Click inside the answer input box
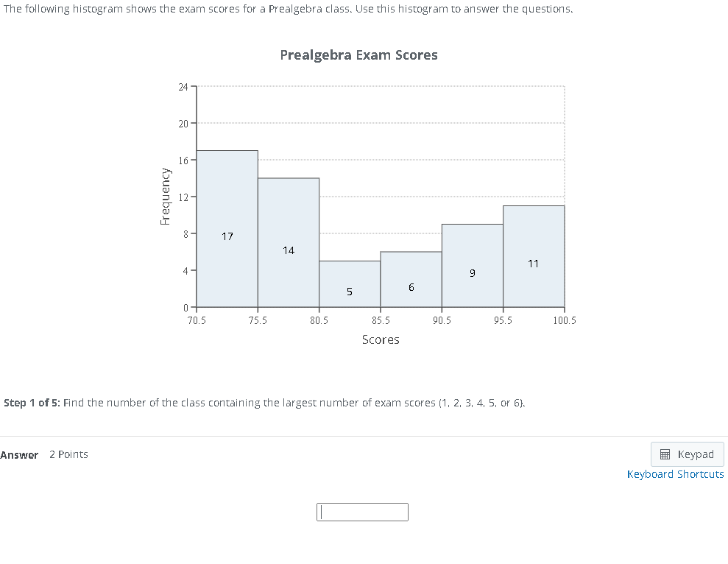Image resolution: width=728 pixels, height=564 pixels. click(x=362, y=512)
